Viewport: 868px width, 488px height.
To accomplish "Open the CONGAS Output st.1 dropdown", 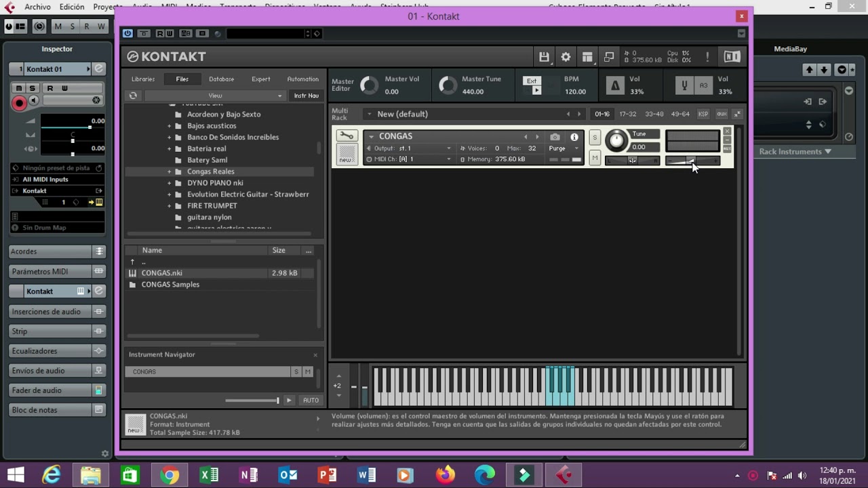I will click(409, 148).
